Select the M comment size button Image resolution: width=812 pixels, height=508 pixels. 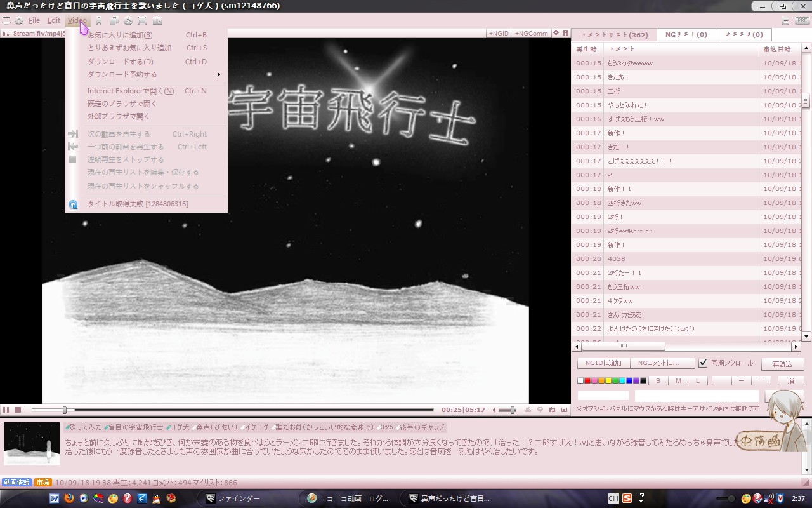(678, 381)
